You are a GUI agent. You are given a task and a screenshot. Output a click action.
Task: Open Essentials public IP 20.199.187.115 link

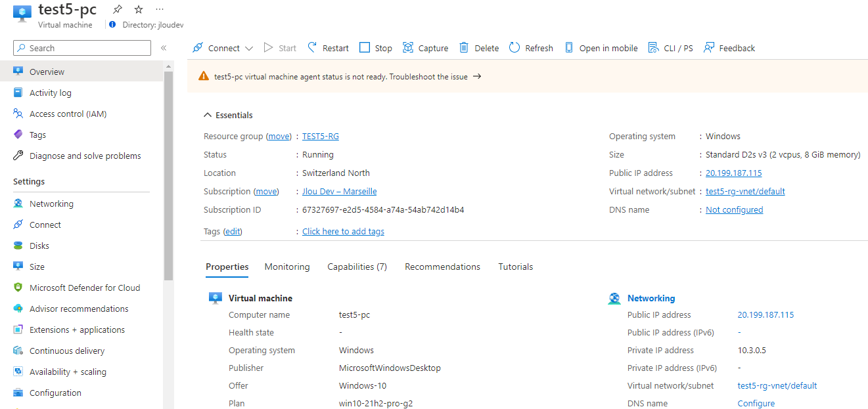[x=734, y=173]
